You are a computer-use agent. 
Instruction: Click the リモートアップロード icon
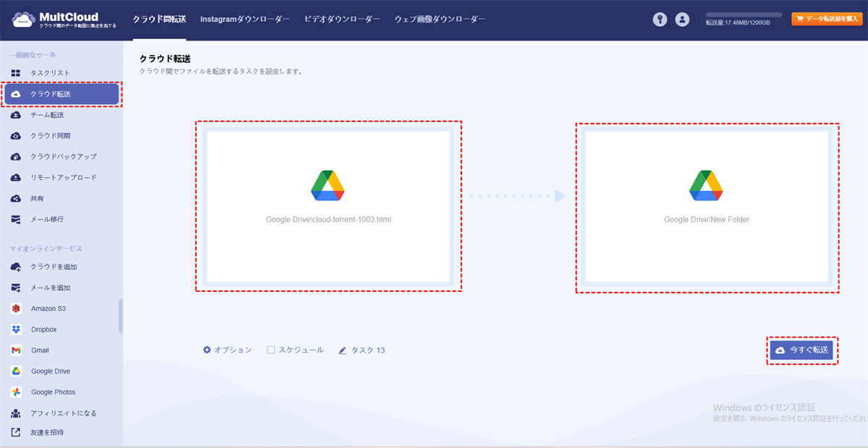click(x=16, y=178)
